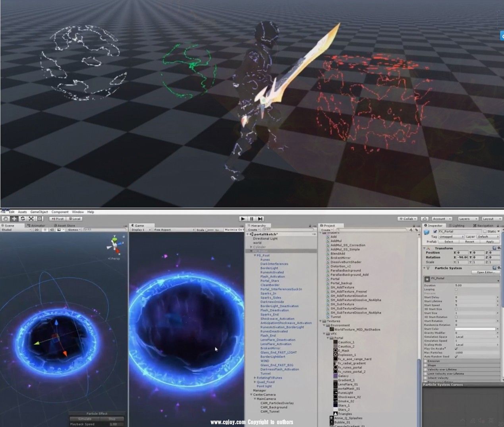Image resolution: width=504 pixels, height=427 pixels.
Task: Switch to the Lighting tab
Action: tap(458, 225)
